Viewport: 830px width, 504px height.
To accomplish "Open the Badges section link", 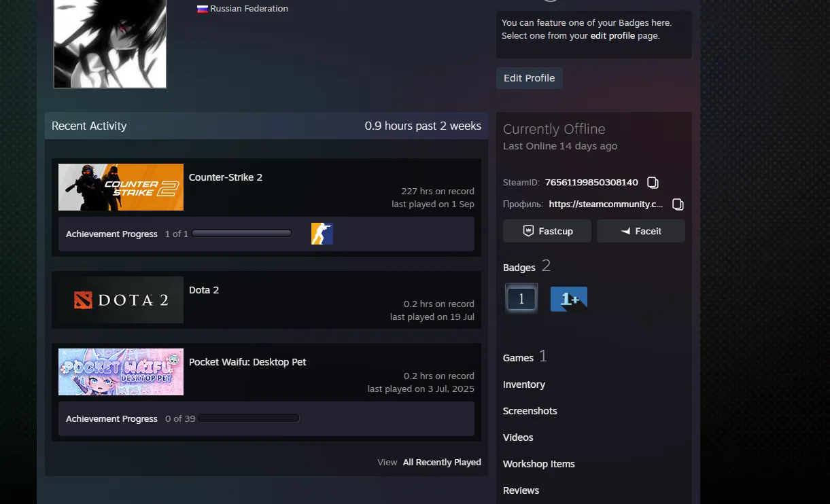I will coord(519,268).
